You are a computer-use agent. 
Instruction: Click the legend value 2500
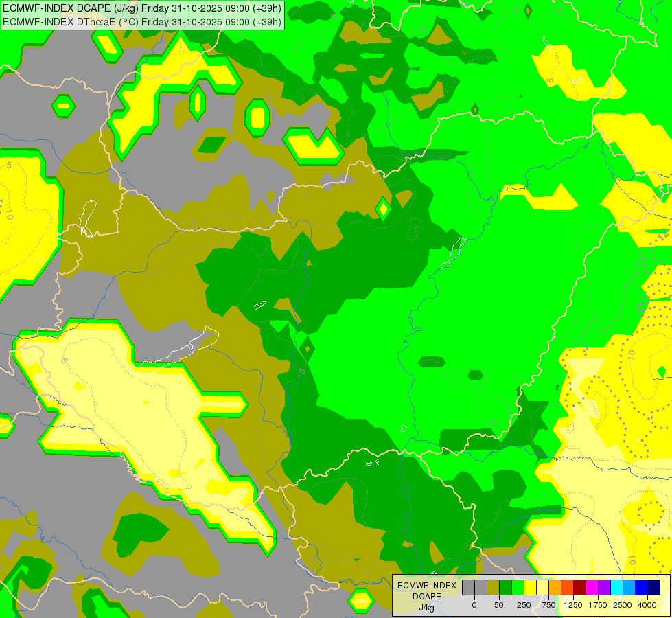click(623, 605)
